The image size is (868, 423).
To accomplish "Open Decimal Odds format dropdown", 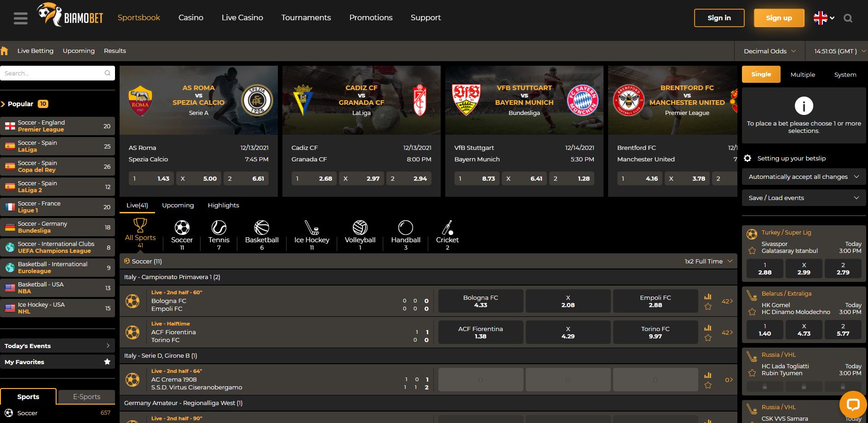I will (770, 51).
